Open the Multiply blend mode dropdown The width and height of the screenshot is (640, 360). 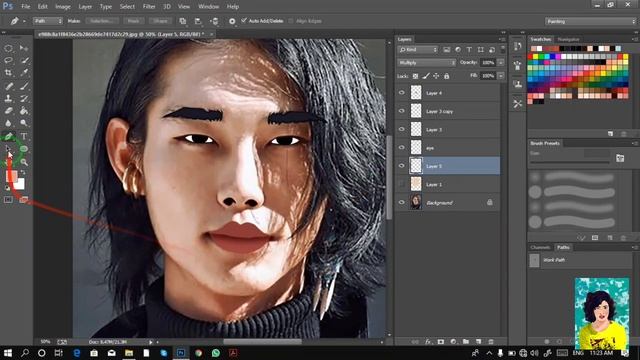(x=427, y=63)
